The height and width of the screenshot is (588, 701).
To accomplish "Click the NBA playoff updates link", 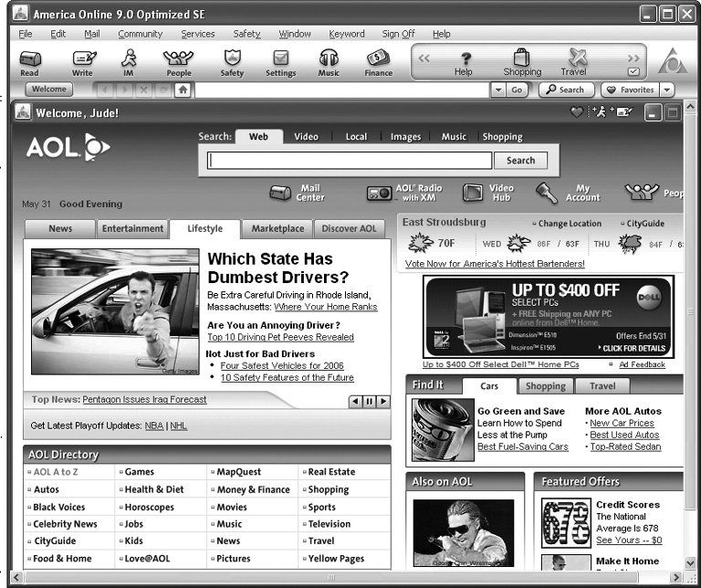I will [153, 425].
